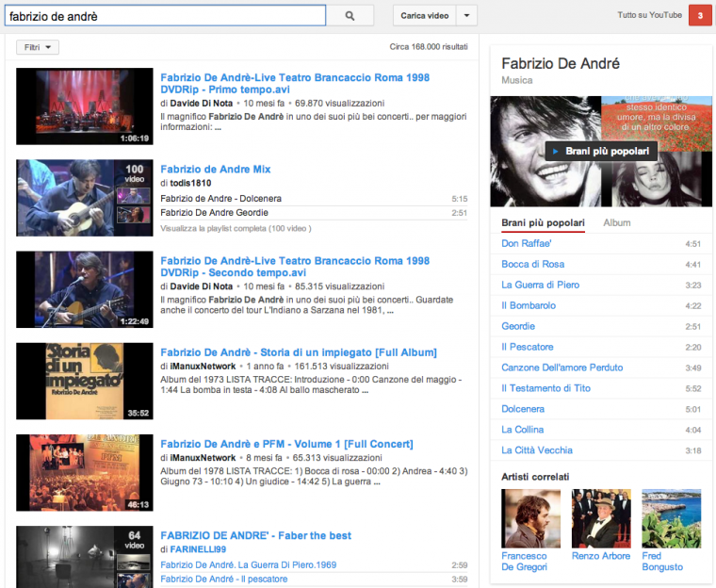The image size is (716, 588).
Task: Open the 100 video mix thumbnail
Action: click(85, 198)
